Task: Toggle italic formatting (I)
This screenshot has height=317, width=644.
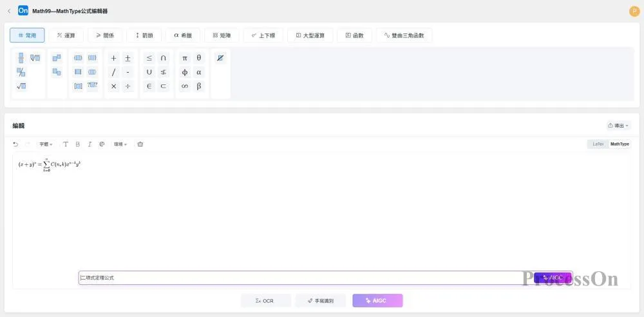Action: click(90, 144)
